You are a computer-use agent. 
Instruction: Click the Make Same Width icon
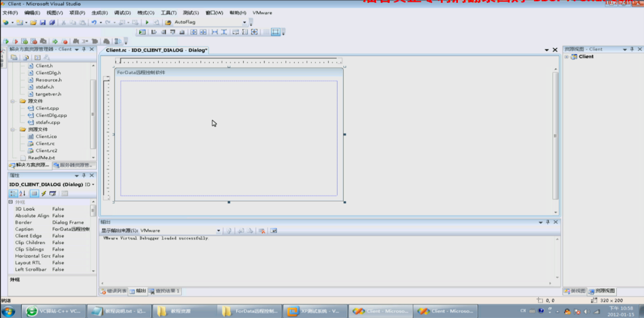tap(236, 32)
